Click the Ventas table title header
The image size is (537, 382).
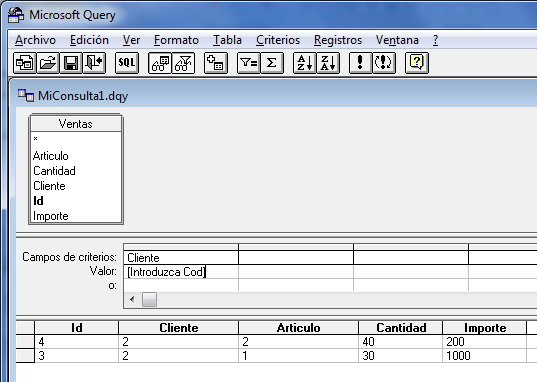click(x=76, y=124)
